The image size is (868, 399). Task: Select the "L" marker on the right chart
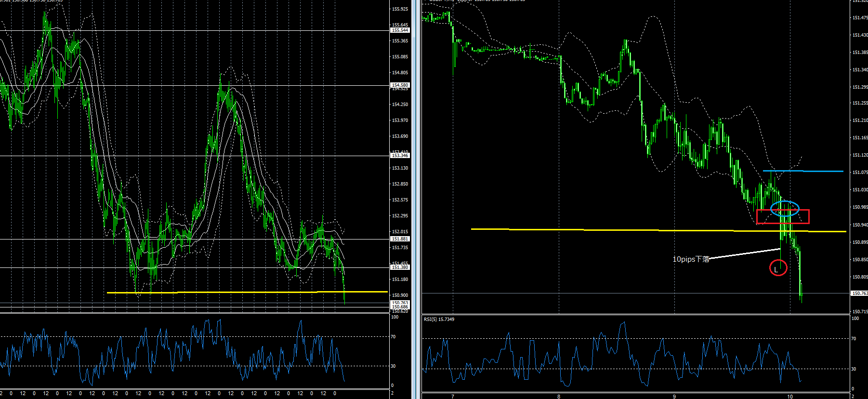pyautogui.click(x=776, y=269)
